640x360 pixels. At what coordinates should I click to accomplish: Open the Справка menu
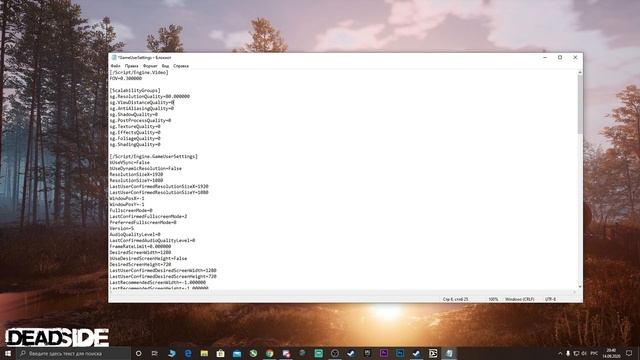[181, 66]
